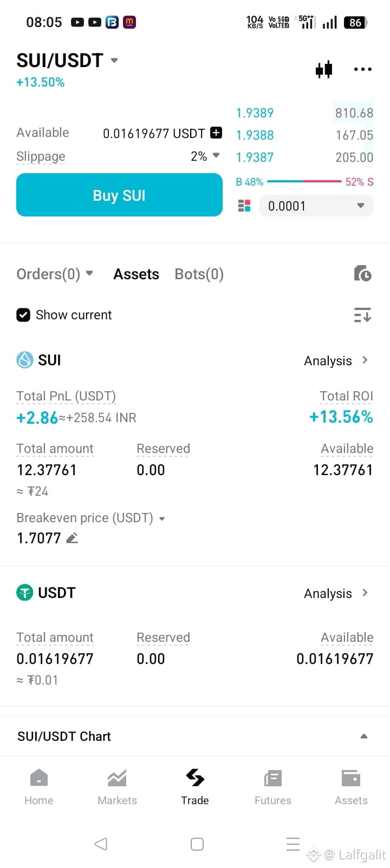The width and height of the screenshot is (390, 868).
Task: Switch to the Bots(0) tab
Action: click(199, 274)
